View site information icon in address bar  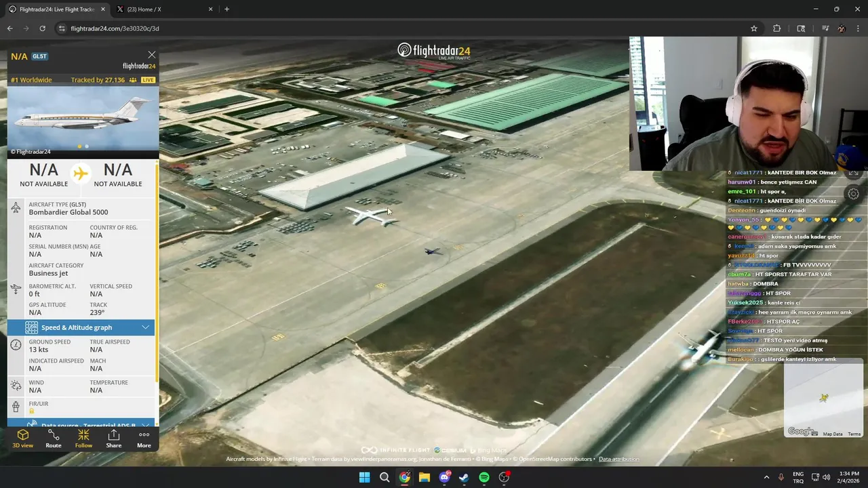click(x=62, y=28)
